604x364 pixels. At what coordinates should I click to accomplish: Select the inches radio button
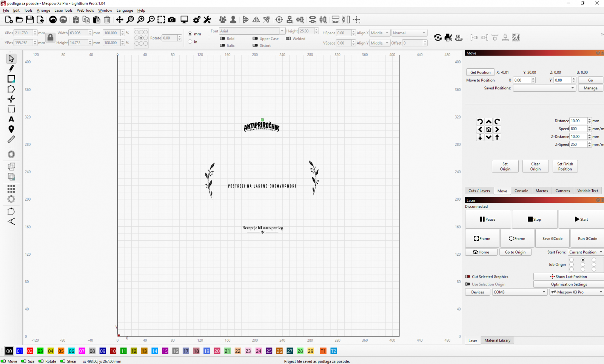(190, 42)
